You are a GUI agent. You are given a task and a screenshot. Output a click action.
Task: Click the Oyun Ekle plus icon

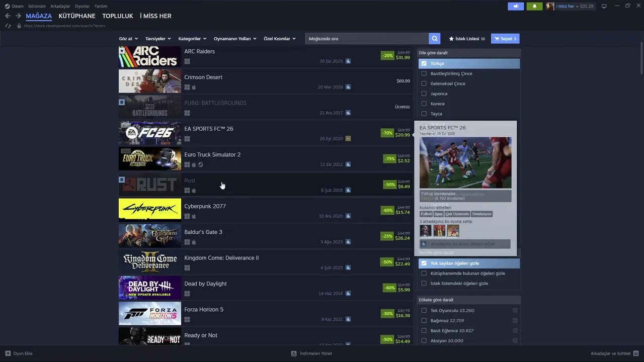click(8, 353)
